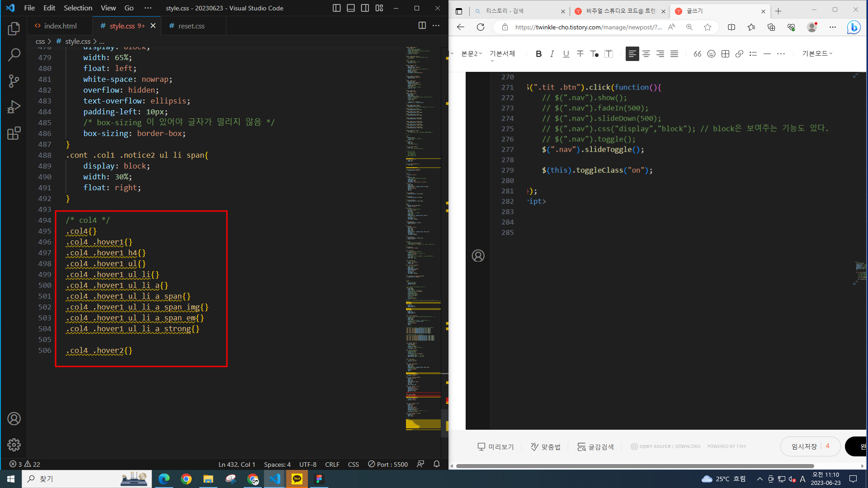Open the Search view in activity bar
868x488 pixels.
tap(14, 55)
